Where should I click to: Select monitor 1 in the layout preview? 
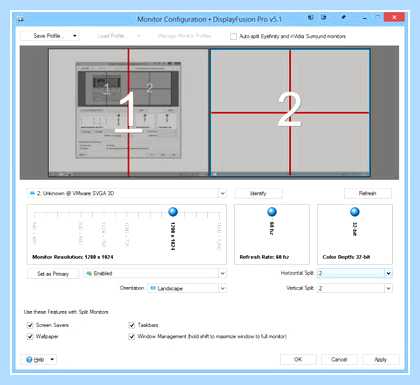(129, 112)
